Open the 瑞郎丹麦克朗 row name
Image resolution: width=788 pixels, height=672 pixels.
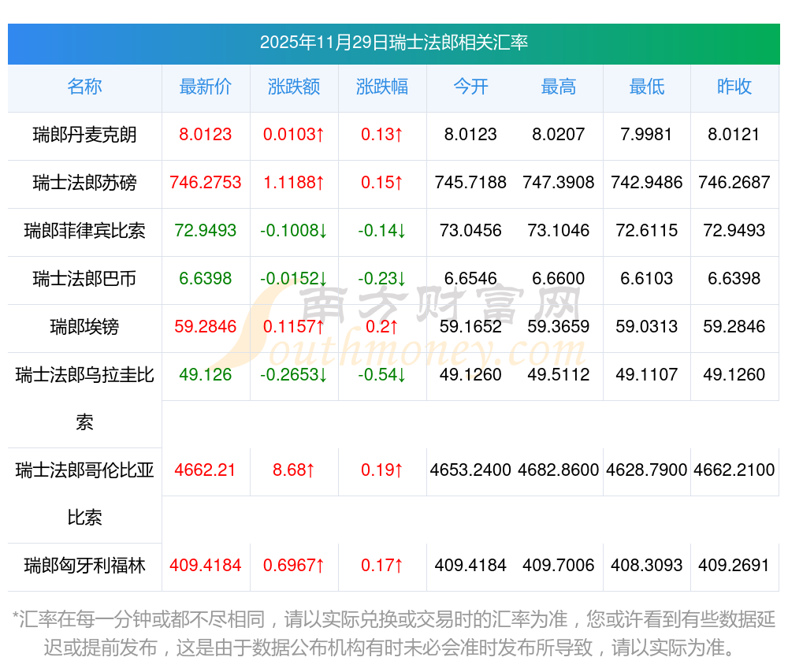point(84,135)
